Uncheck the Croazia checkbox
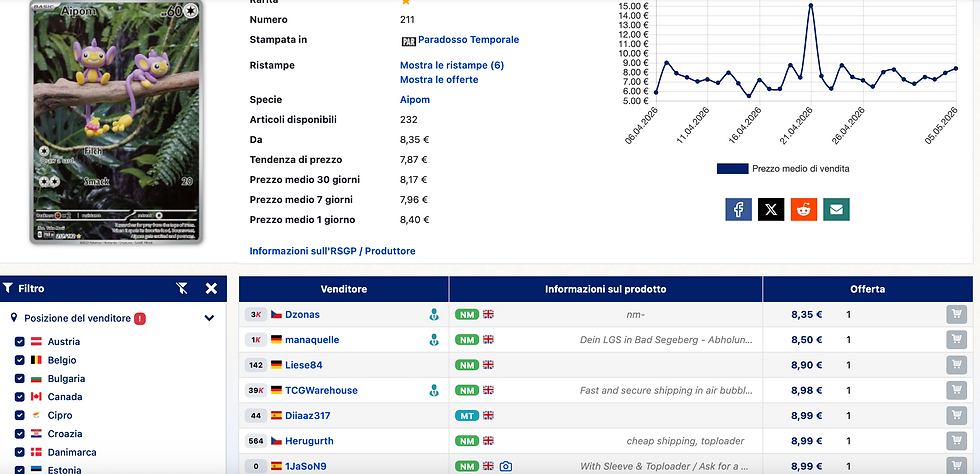 [x=19, y=434]
